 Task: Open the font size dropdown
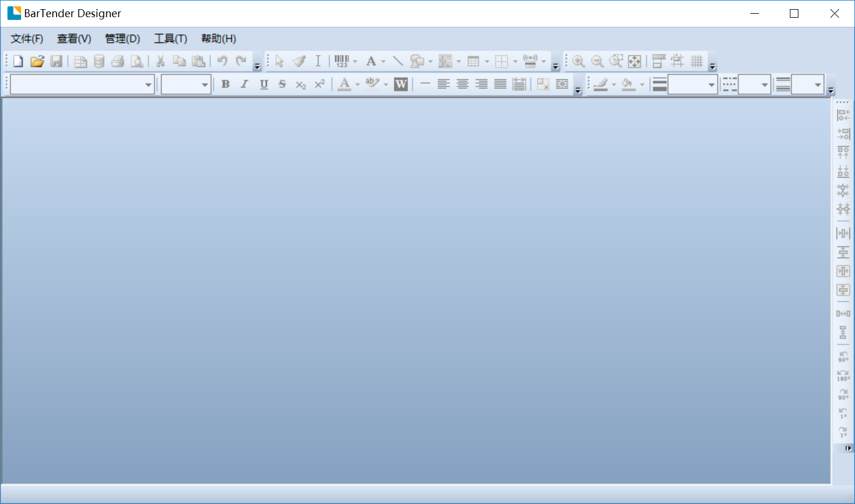205,85
